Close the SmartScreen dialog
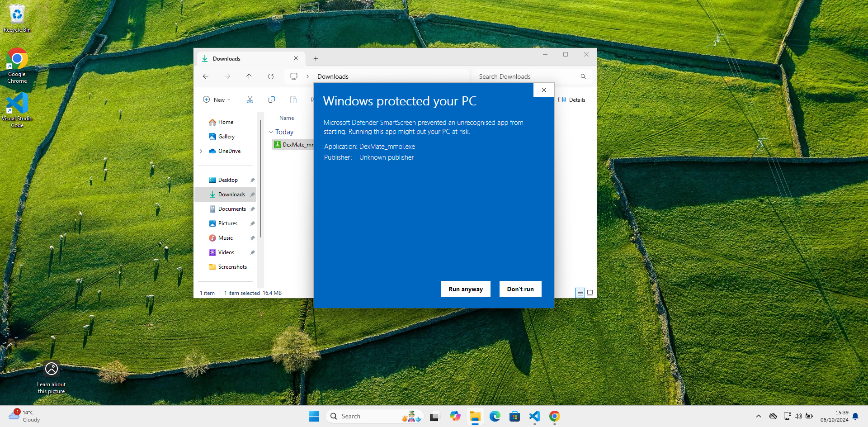 tap(544, 90)
